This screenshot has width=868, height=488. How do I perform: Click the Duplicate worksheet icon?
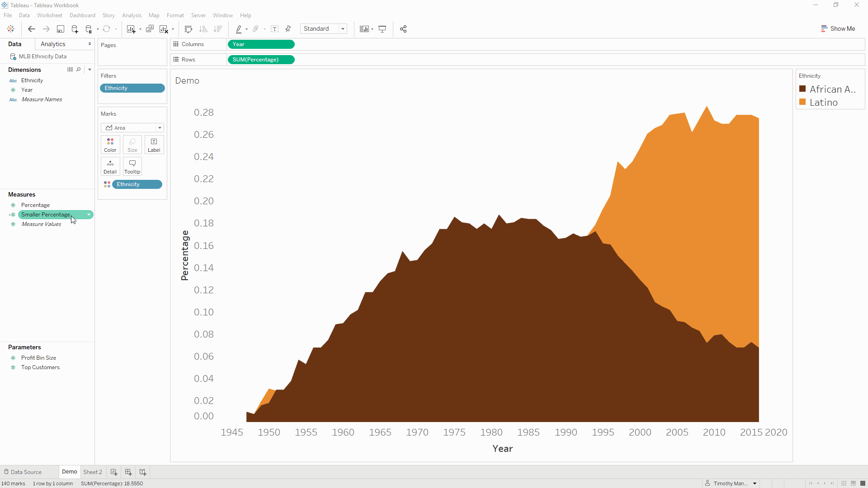[x=150, y=29]
